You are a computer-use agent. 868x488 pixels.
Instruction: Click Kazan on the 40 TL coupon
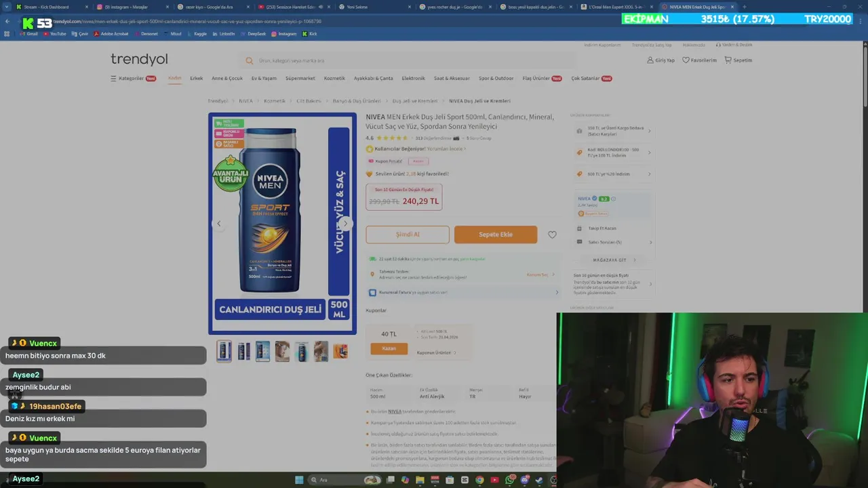click(x=389, y=348)
